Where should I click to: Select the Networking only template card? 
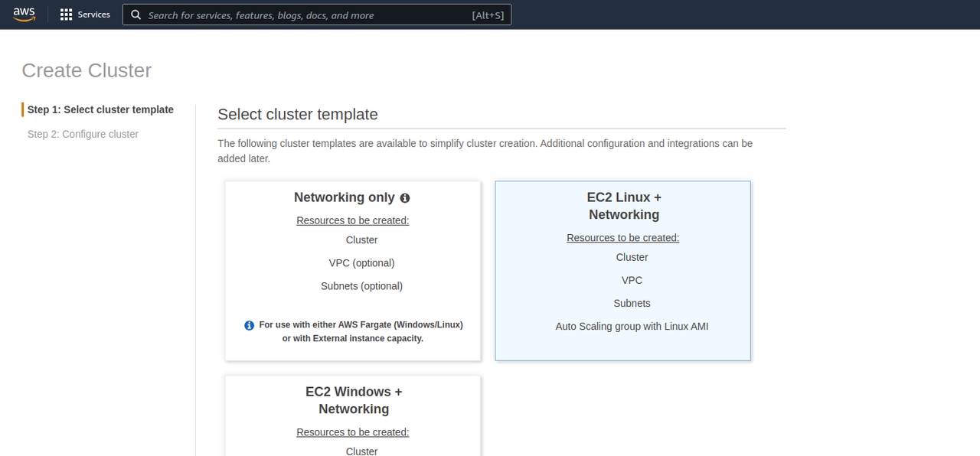tap(353, 271)
